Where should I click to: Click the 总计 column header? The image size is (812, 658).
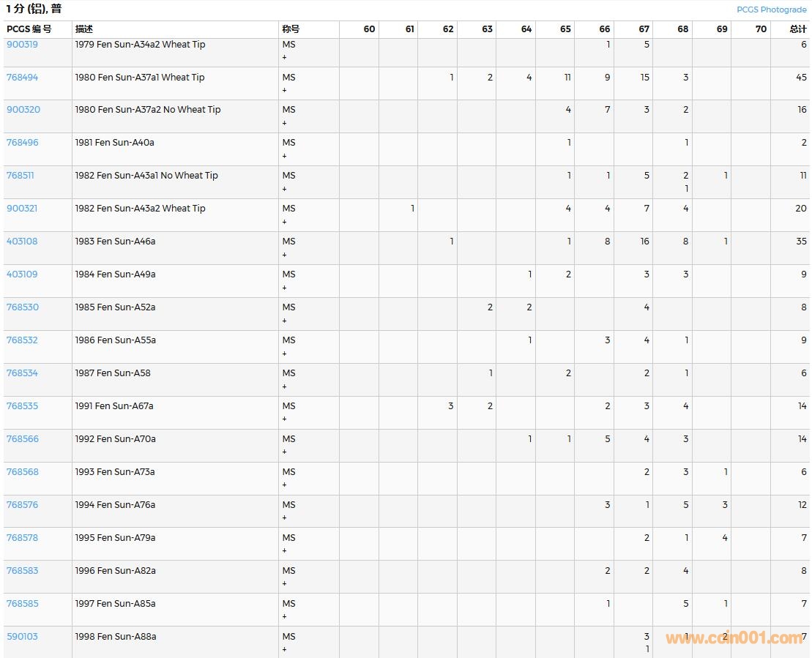pos(797,29)
